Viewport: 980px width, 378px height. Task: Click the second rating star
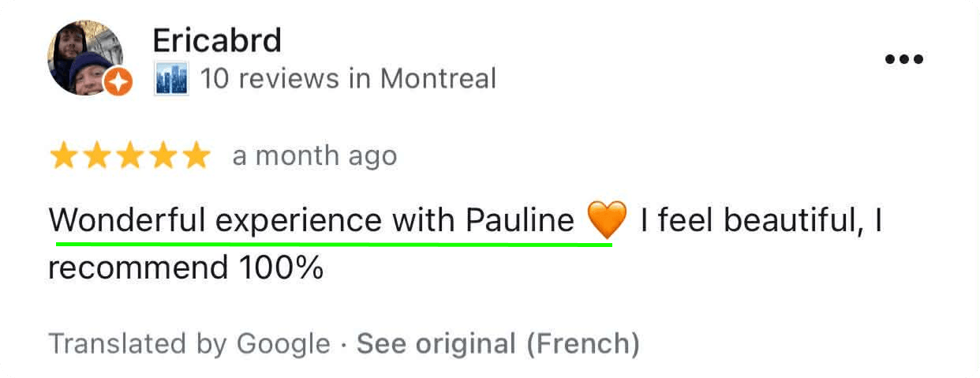pos(96,156)
